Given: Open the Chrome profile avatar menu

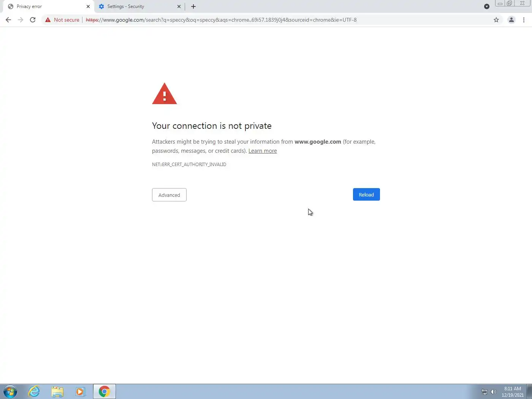Looking at the screenshot, I should coord(511,20).
